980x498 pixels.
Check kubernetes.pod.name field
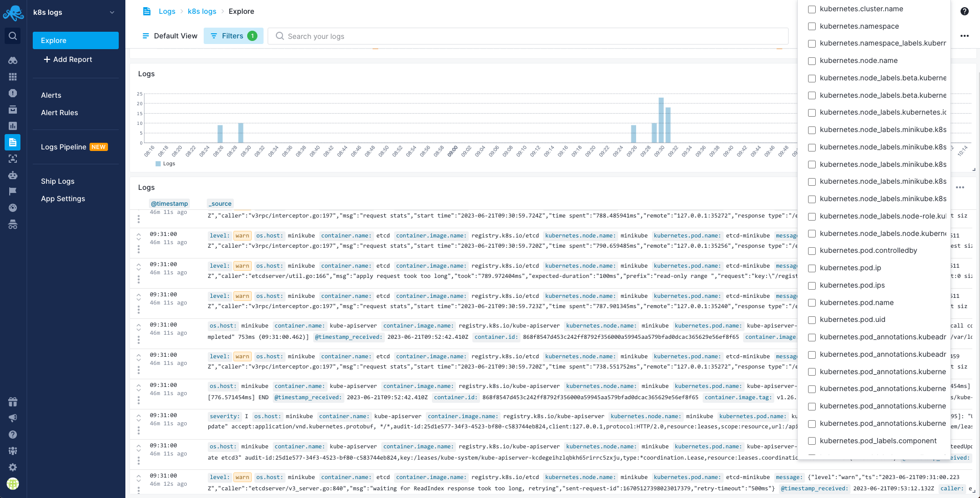pos(812,303)
